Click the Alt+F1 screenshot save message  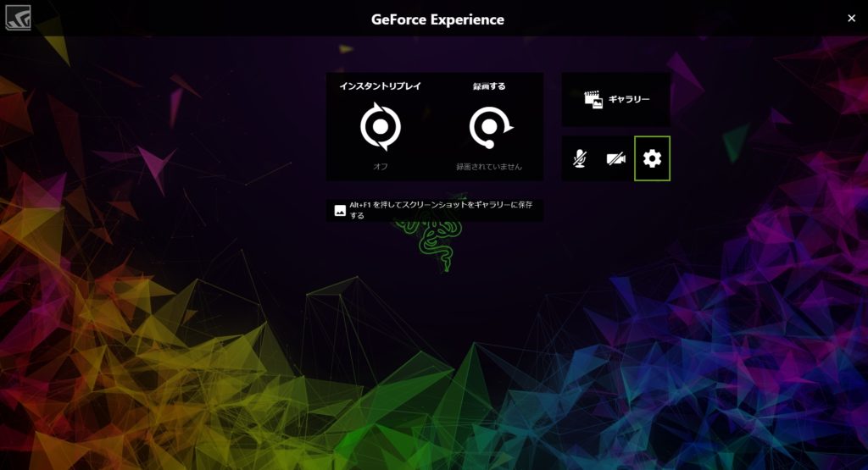coord(435,210)
